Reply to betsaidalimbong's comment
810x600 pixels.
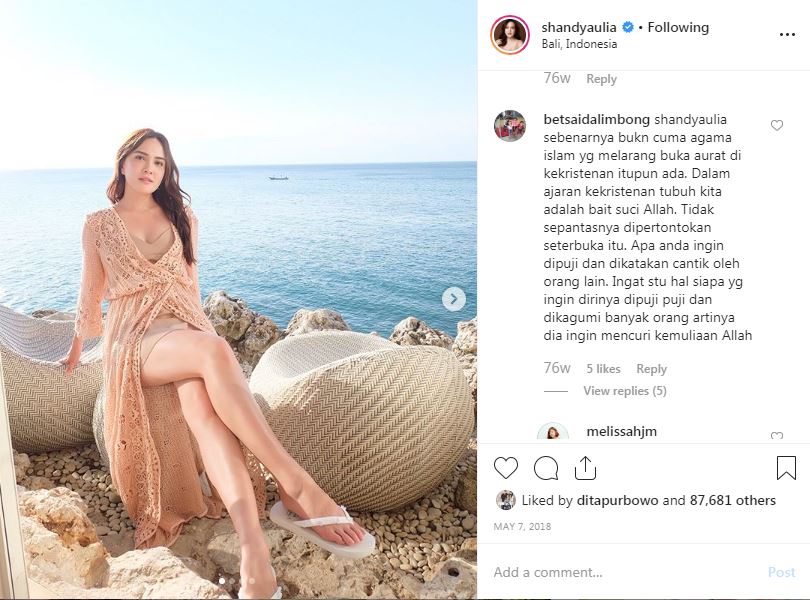(x=652, y=369)
